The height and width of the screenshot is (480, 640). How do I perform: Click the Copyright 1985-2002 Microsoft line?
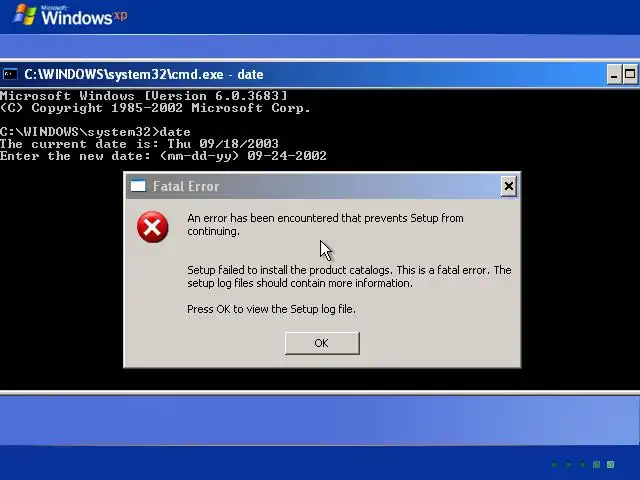coord(155,108)
